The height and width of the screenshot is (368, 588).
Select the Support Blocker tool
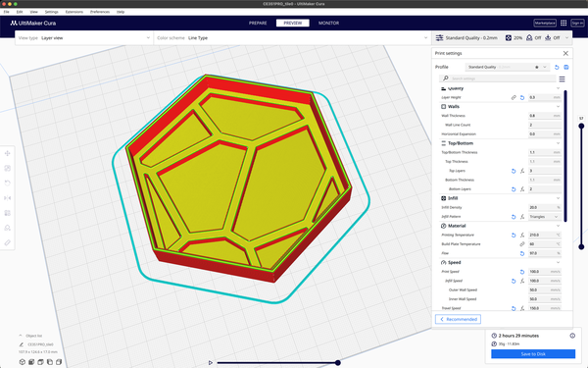[7, 228]
